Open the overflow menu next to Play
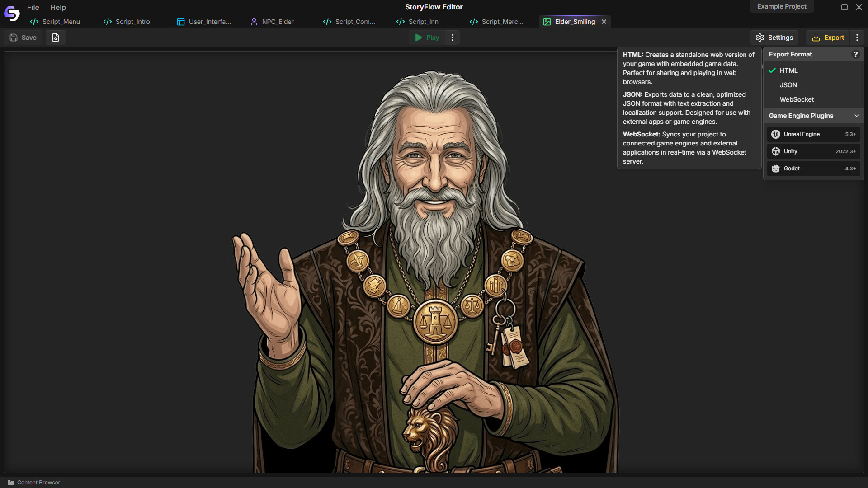The height and width of the screenshot is (488, 868). point(452,37)
